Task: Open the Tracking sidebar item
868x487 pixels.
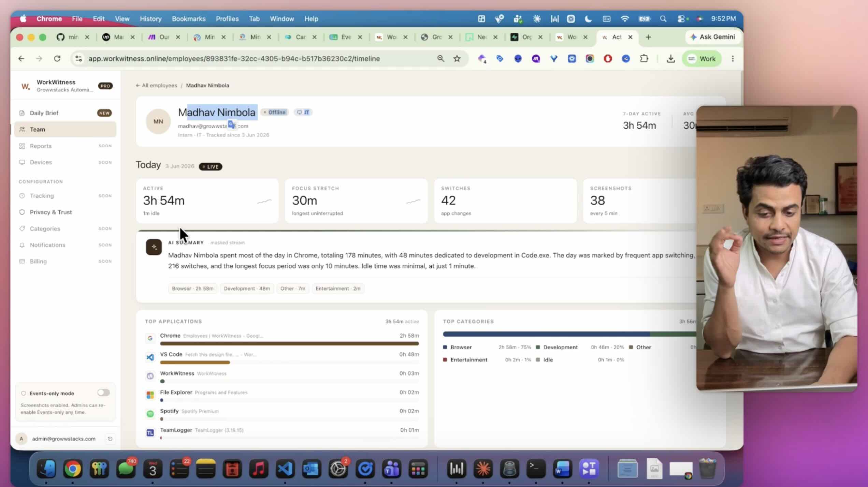Action: 65,196
